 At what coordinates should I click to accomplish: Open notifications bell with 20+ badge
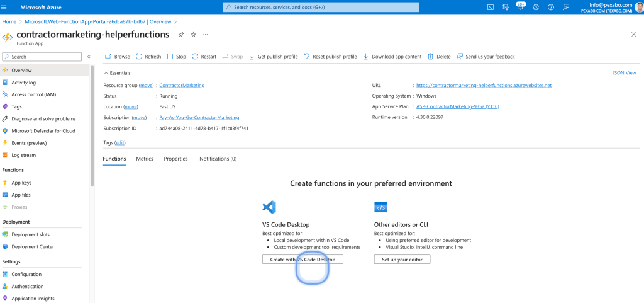(520, 6)
